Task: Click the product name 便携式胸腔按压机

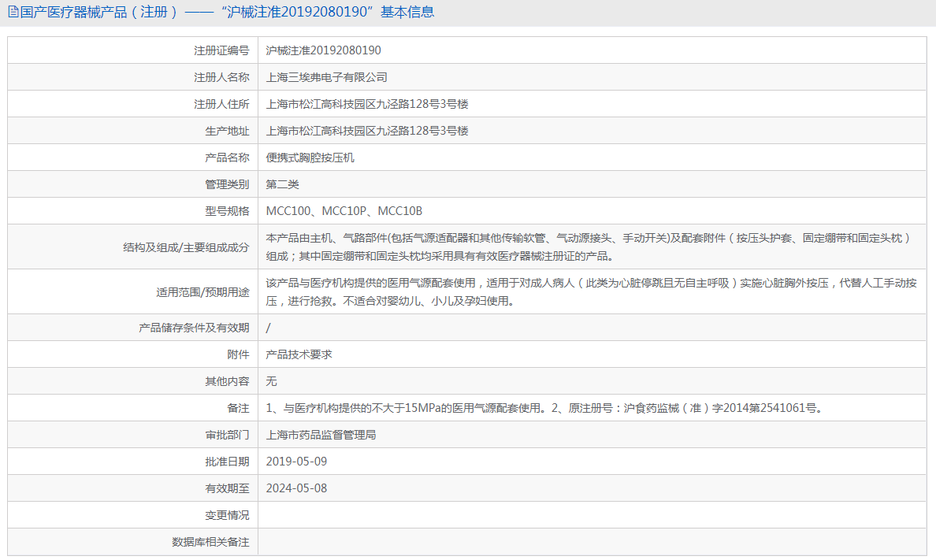Action: 310,158
